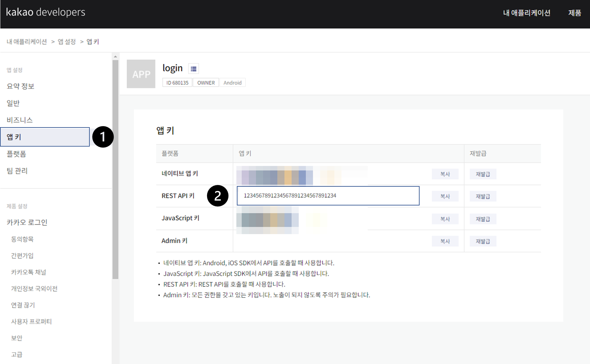Screen dimensions: 590x364
Task: Click the REST API key value field
Action: [328, 196]
